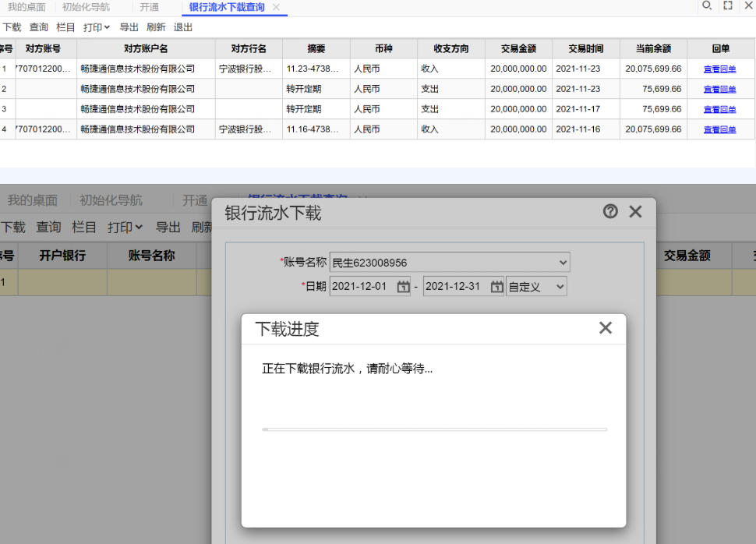
Task: Open the end date calendar picker icon
Action: pyautogui.click(x=496, y=287)
